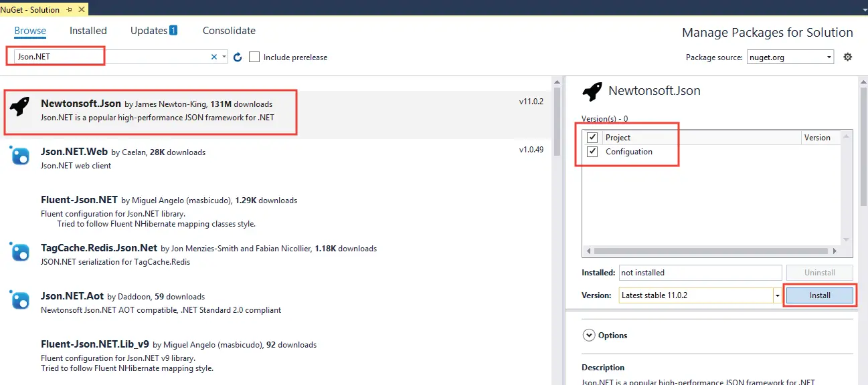The height and width of the screenshot is (385, 868).
Task: Click Newtonsoft.Json heading in details pane
Action: pos(655,91)
